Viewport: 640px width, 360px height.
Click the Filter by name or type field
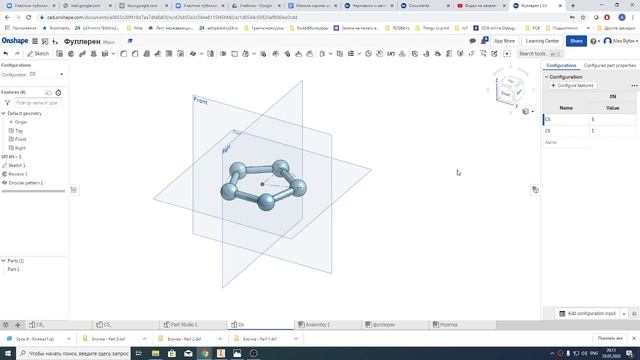[38, 103]
